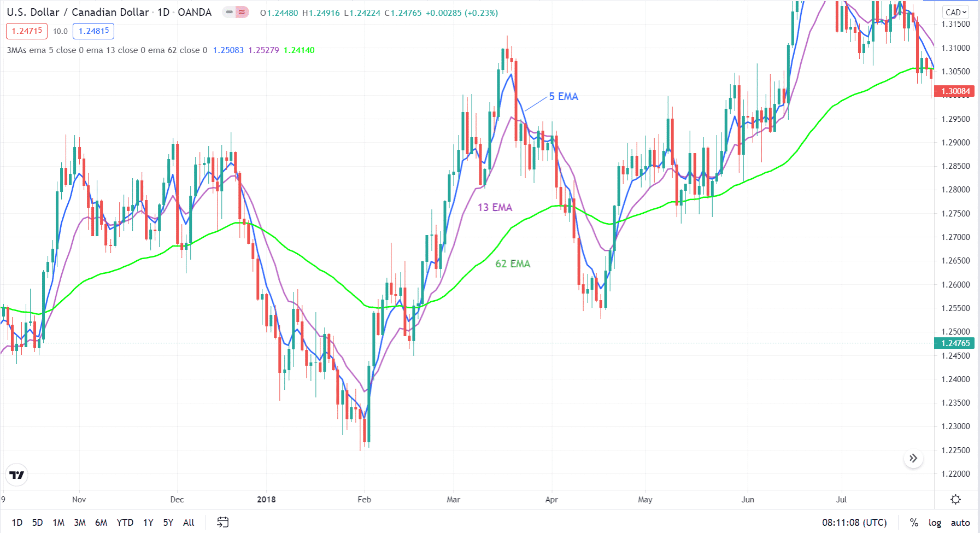Open chart settings gear icon
The height and width of the screenshot is (533, 980).
[x=956, y=499]
